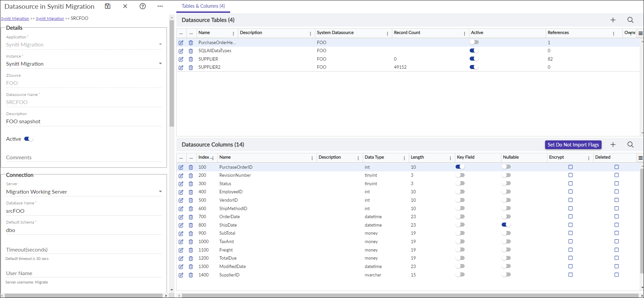Click Set Do Not Import Flags button
This screenshot has width=644, height=298.
click(x=573, y=145)
